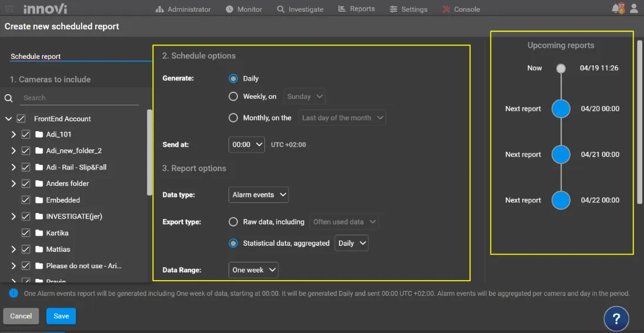Open the Send at 00:00 dropdown
This screenshot has height=333, width=644.
click(x=247, y=145)
